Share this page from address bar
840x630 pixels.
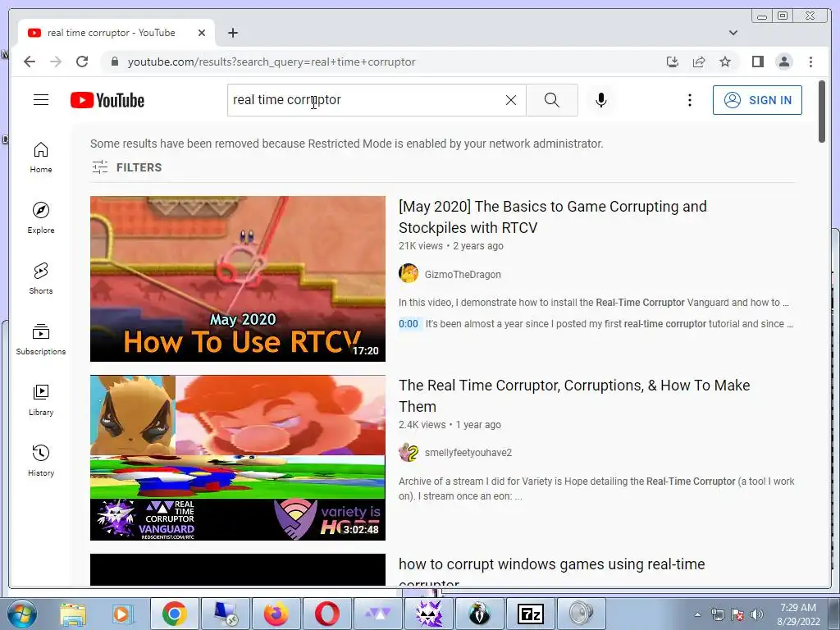coord(699,62)
